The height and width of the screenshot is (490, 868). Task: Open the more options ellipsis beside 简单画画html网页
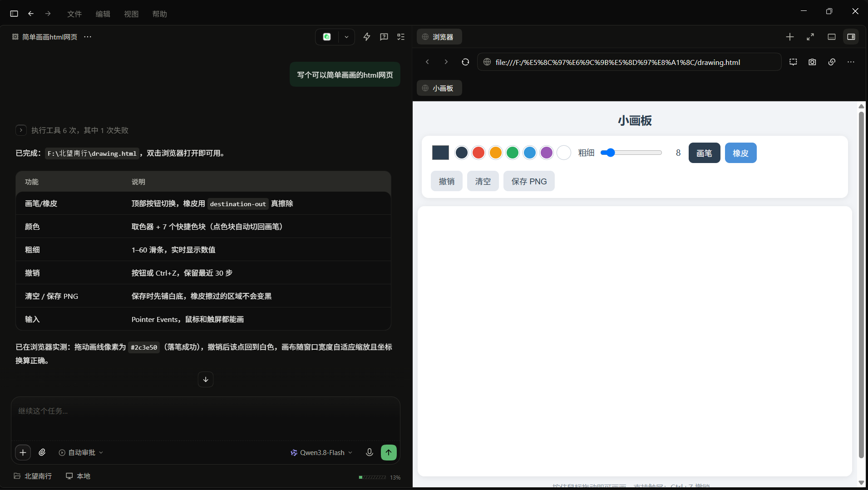[88, 37]
